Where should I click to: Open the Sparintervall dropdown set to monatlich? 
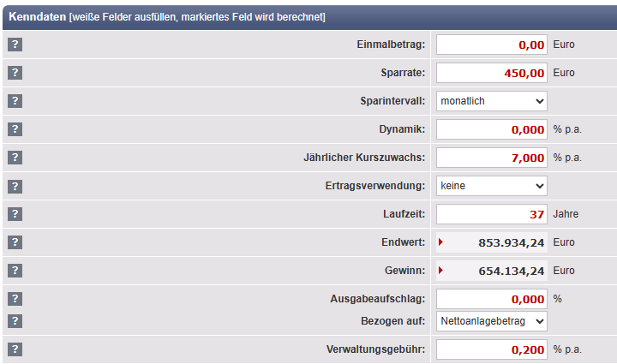[491, 101]
